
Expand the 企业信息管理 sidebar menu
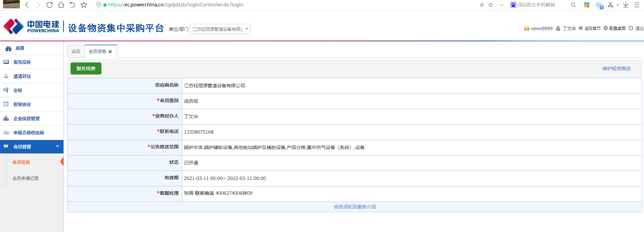32,119
